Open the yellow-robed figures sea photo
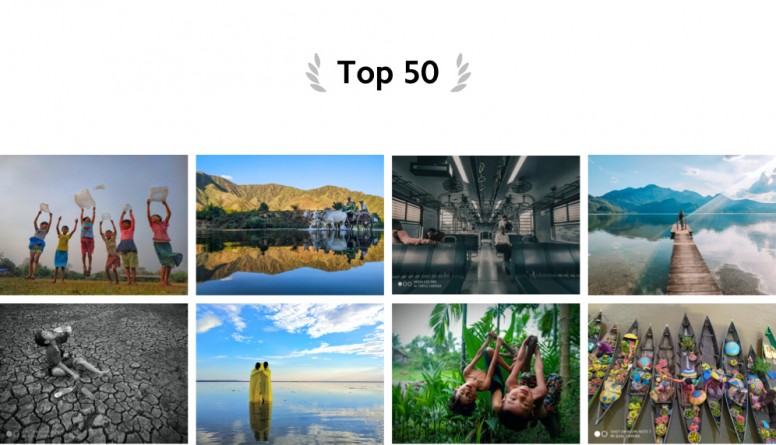This screenshot has height=445, width=776. coord(290,373)
